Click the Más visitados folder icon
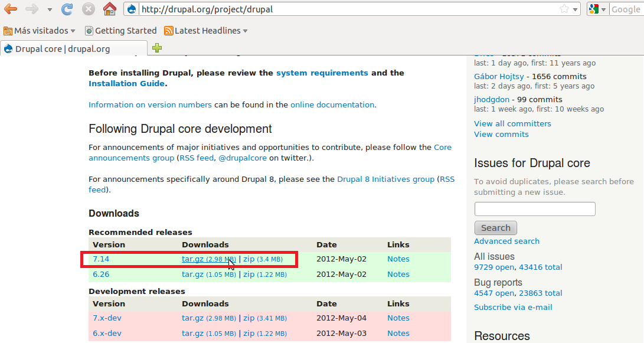644x343 pixels. 7,30
